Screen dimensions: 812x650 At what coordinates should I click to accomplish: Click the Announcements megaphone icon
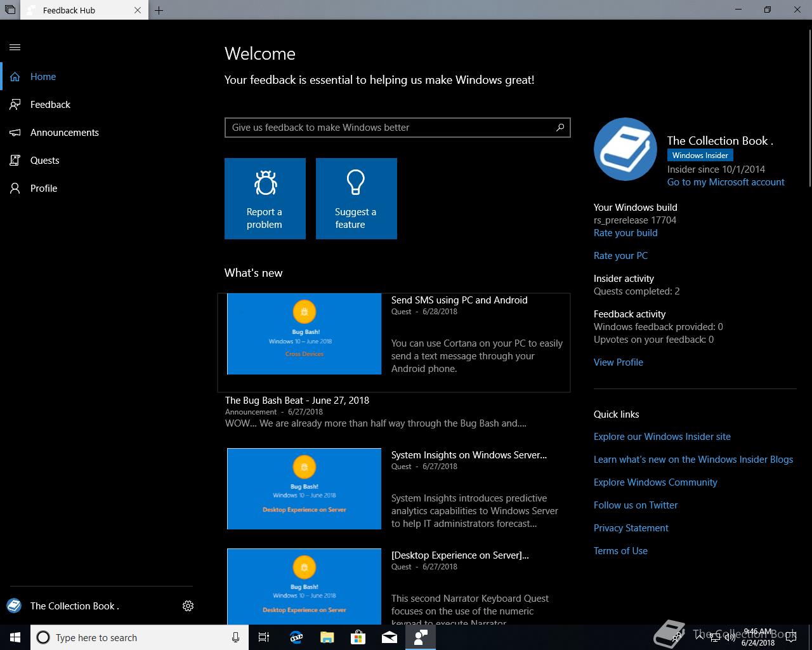coord(15,133)
